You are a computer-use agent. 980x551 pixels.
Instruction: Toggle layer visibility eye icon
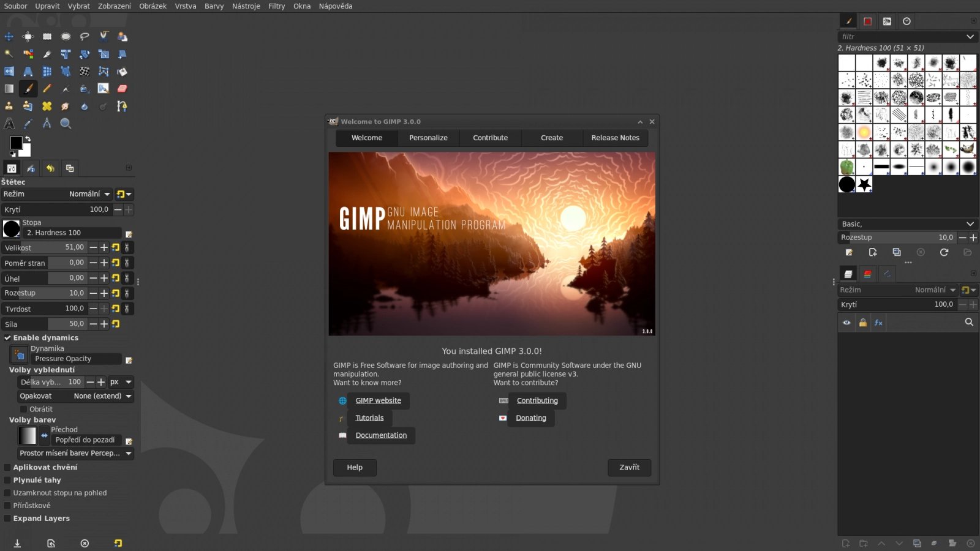846,323
